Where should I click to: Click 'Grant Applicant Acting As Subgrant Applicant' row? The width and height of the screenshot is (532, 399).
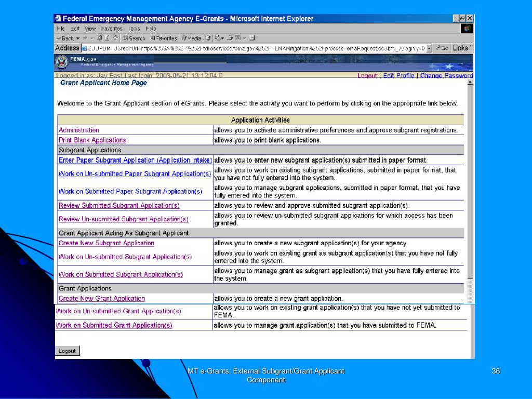pyautogui.click(x=261, y=233)
